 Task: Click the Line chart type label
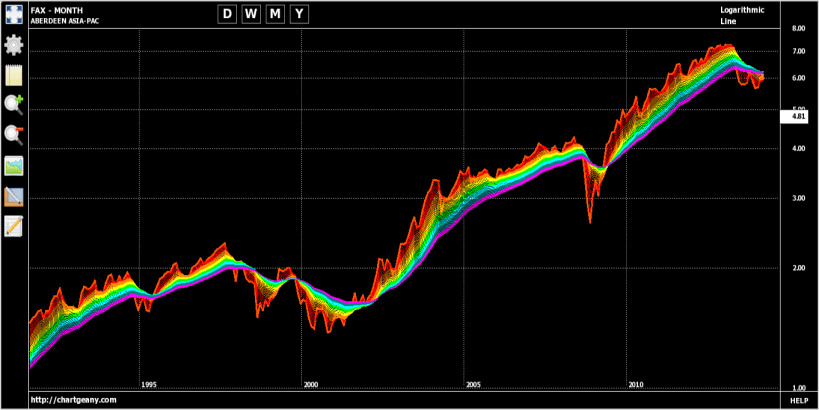click(728, 21)
